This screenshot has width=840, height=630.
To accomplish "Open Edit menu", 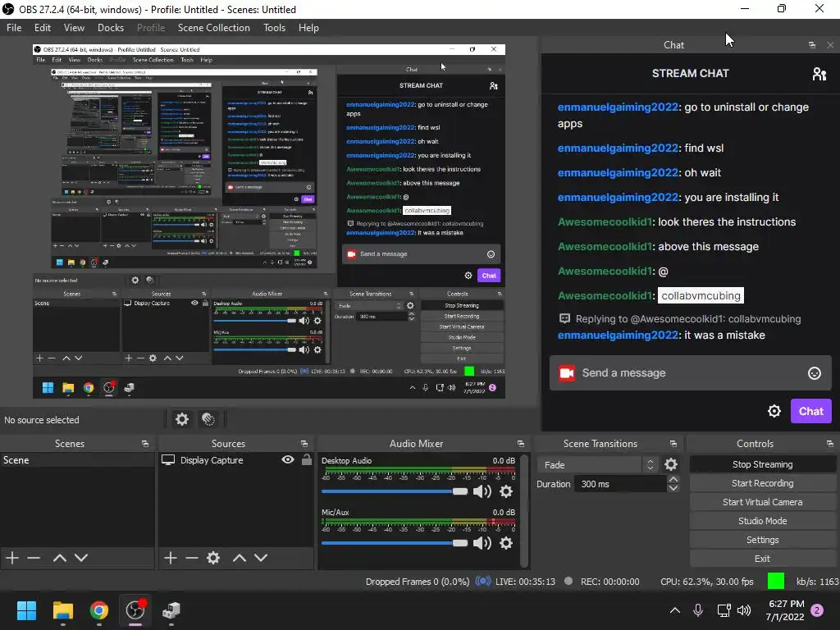I will pos(43,28).
